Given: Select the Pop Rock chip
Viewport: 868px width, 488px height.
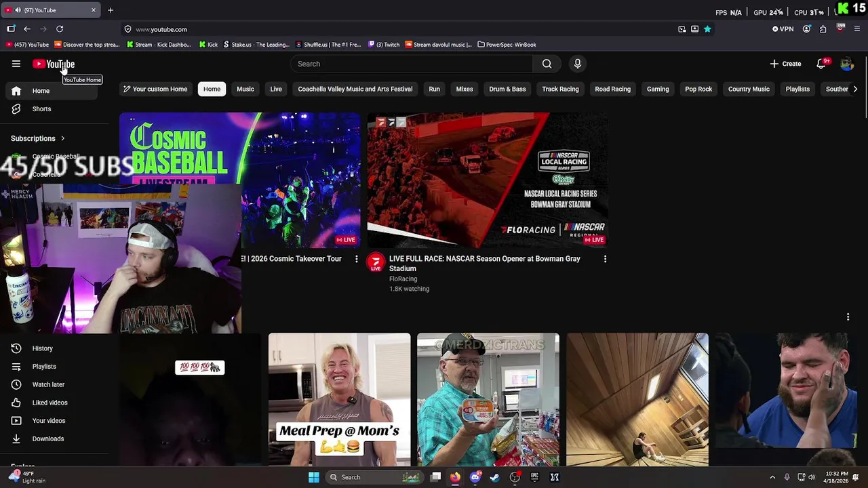Looking at the screenshot, I should tap(698, 89).
